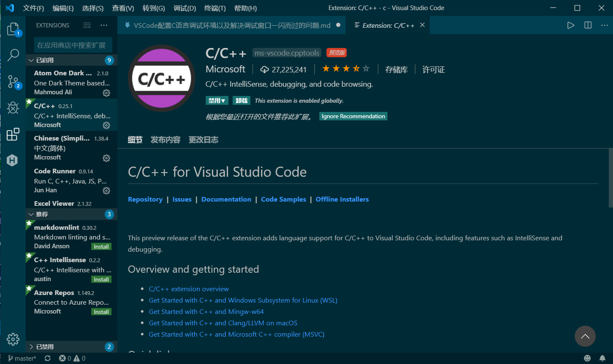Open Source Control view icon
613x364 pixels.
click(x=13, y=82)
